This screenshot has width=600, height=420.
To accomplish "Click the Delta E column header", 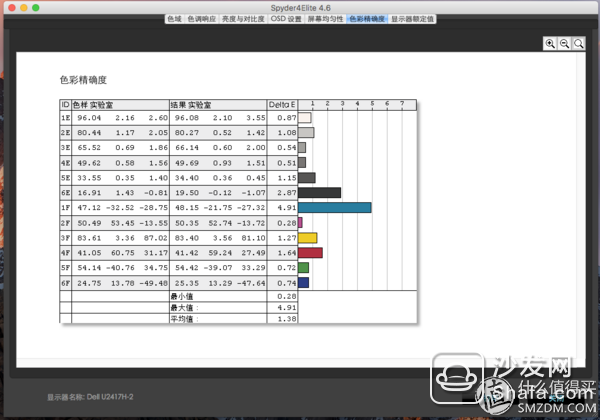I will [x=282, y=104].
